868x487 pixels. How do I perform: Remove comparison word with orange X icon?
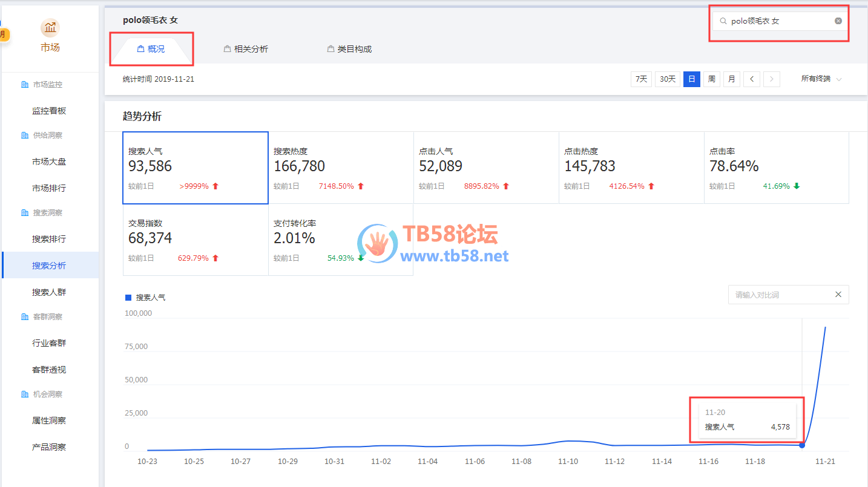(838, 295)
